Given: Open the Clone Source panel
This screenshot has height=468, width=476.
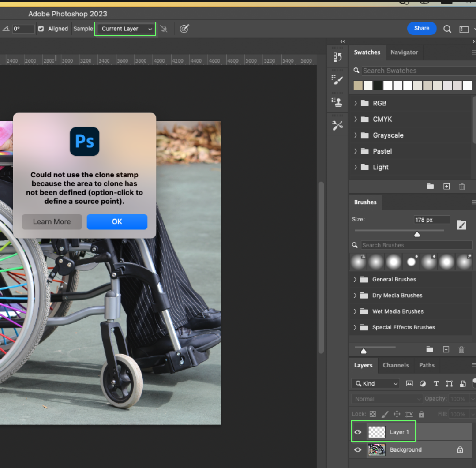Looking at the screenshot, I should click(337, 102).
